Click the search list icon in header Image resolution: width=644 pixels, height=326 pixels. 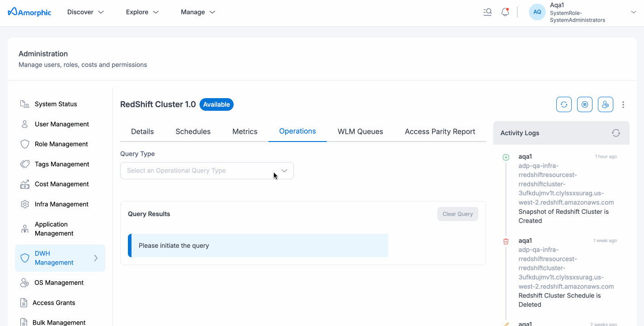(x=487, y=12)
